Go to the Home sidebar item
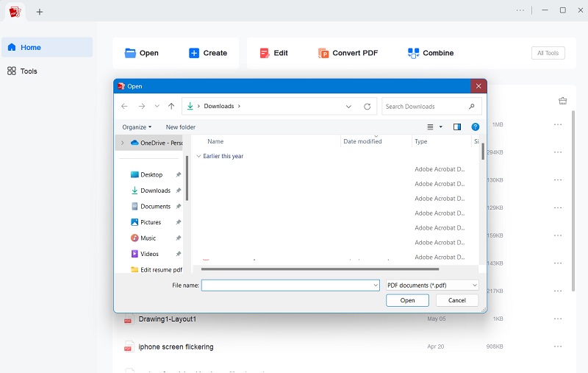Image resolution: width=588 pixels, height=373 pixels. 47,47
